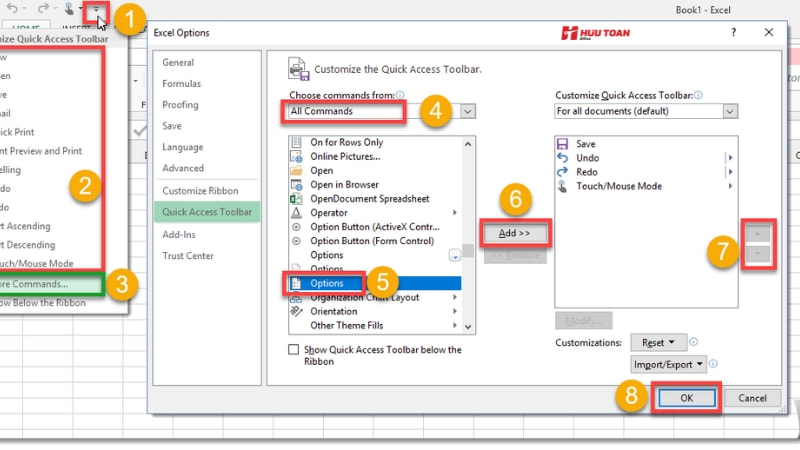Click the << Remove button
Screen dimensions: 800x450
(515, 255)
